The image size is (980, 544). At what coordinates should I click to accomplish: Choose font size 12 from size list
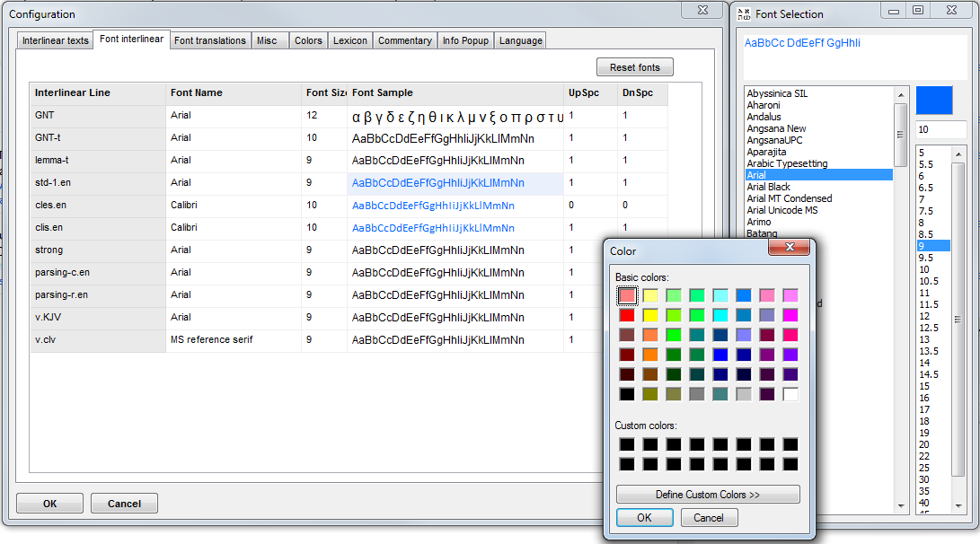tap(923, 316)
